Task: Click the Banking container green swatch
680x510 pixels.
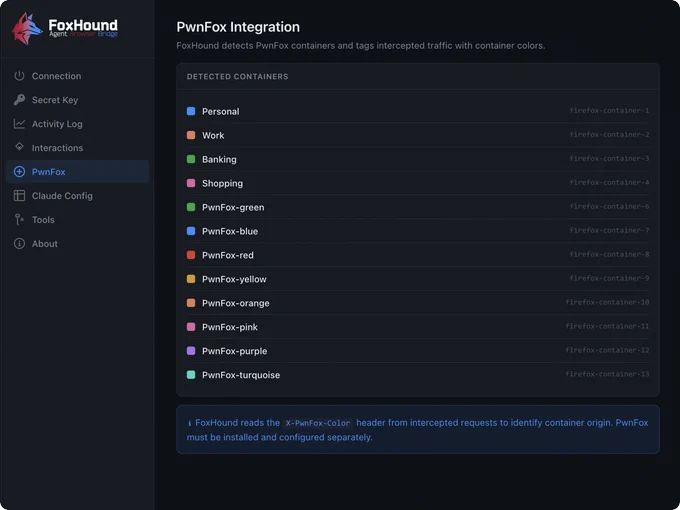Action: tap(191, 159)
